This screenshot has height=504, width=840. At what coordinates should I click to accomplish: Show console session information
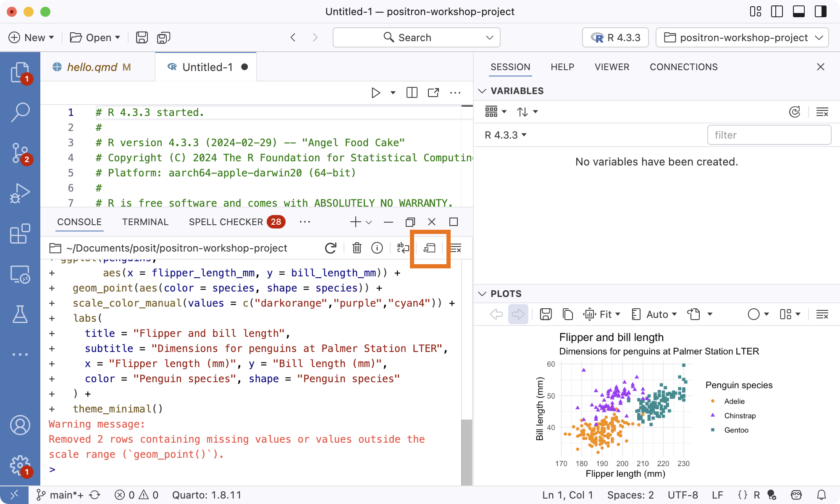377,248
